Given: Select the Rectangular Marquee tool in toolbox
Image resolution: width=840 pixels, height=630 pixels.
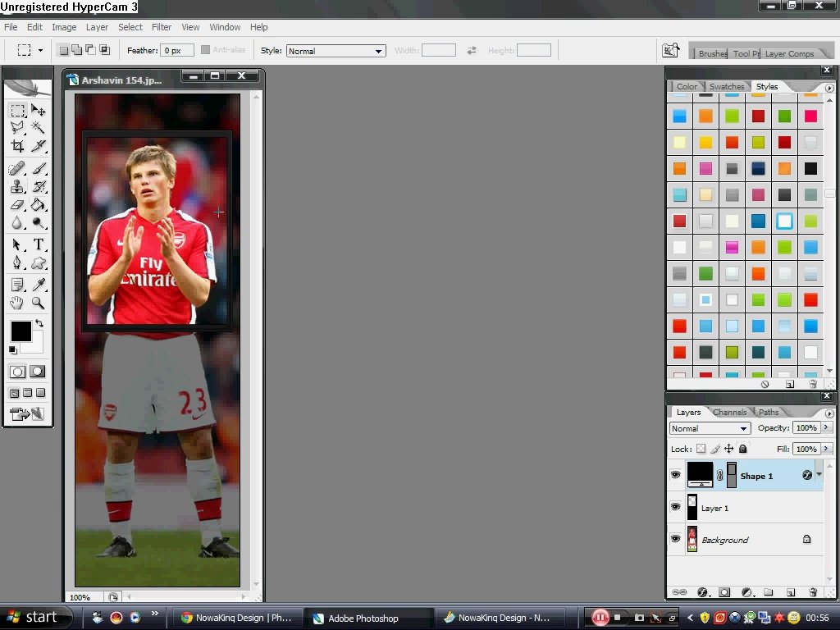Looking at the screenshot, I should (18, 111).
